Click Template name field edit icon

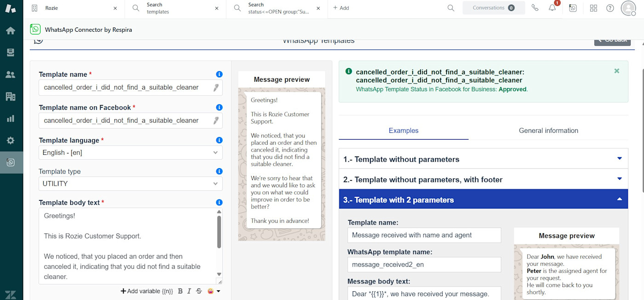tap(216, 87)
